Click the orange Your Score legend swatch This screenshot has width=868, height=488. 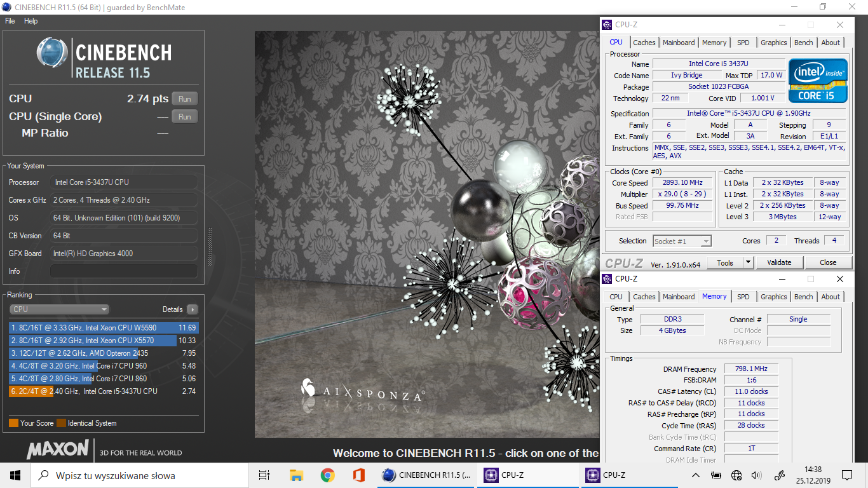(13, 423)
